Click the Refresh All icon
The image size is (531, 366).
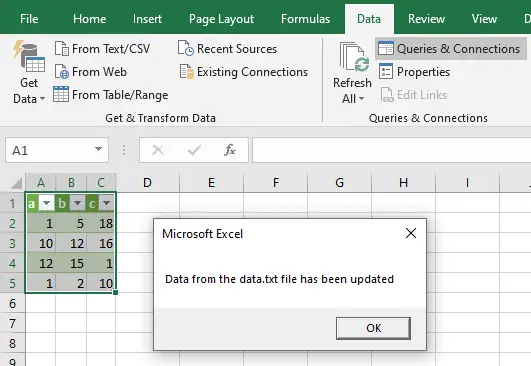pyautogui.click(x=354, y=58)
